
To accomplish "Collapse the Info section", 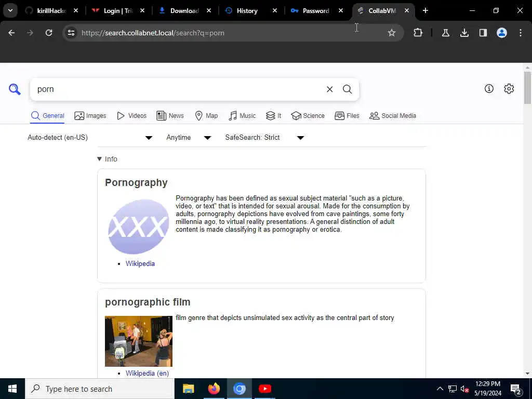I will 107,159.
